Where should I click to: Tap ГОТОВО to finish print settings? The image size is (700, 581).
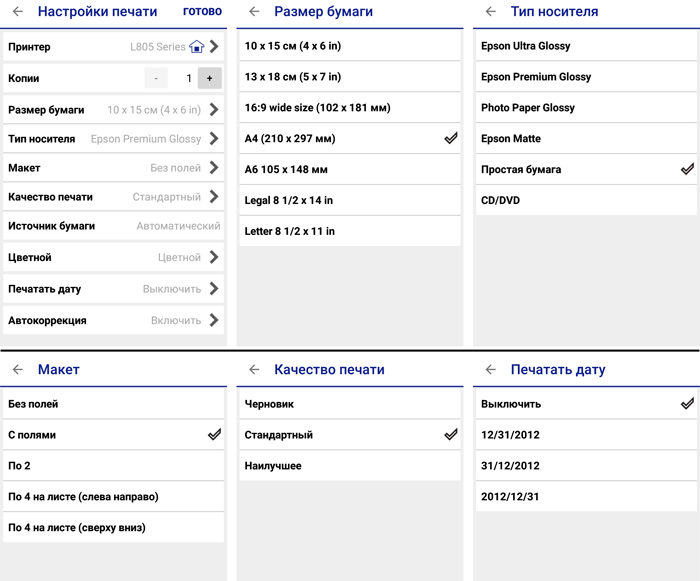pos(202,11)
